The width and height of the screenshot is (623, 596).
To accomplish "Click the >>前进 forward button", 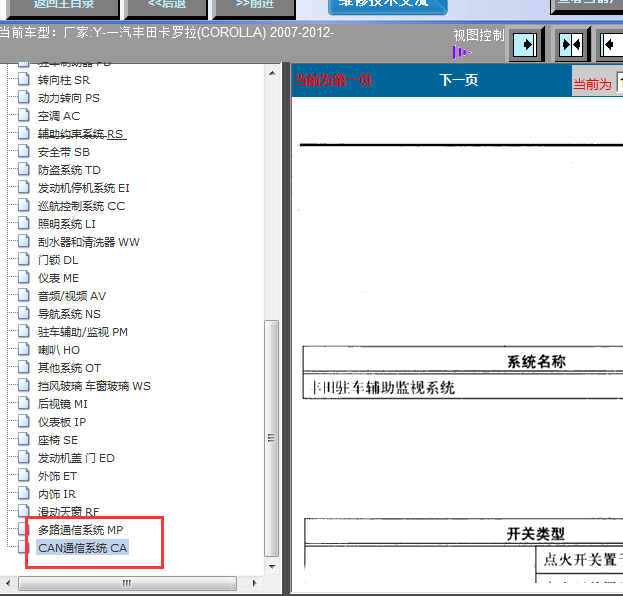I will tap(254, 8).
